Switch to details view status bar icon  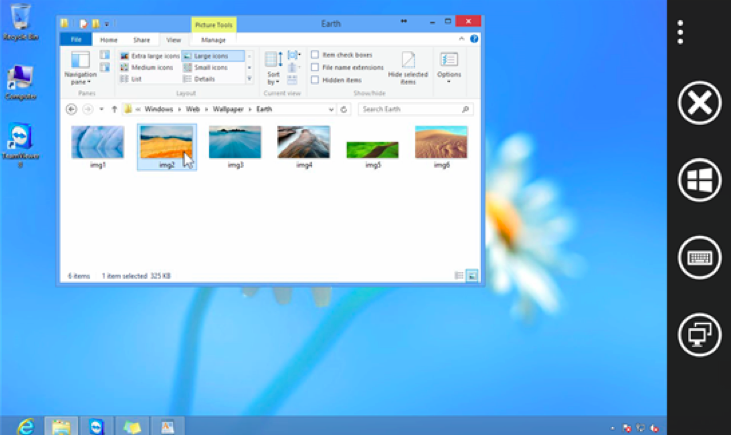coord(459,276)
